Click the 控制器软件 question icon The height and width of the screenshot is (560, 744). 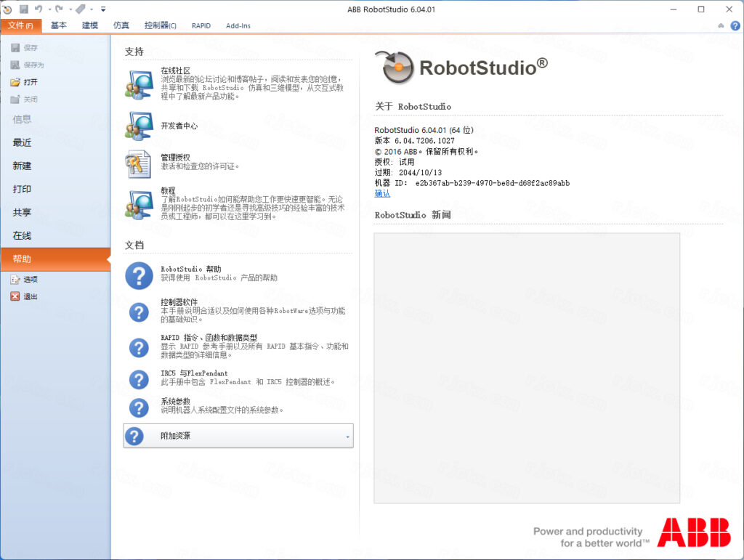tap(139, 312)
